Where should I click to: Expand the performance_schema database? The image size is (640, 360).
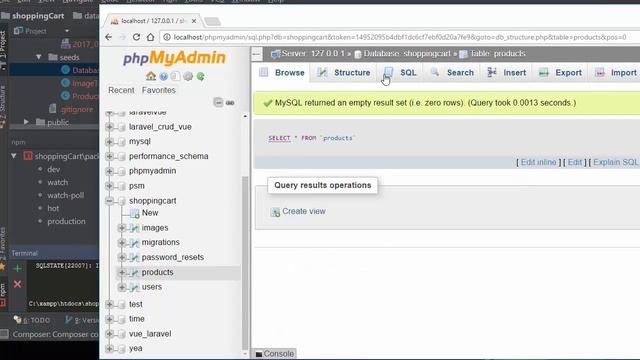coord(109,156)
